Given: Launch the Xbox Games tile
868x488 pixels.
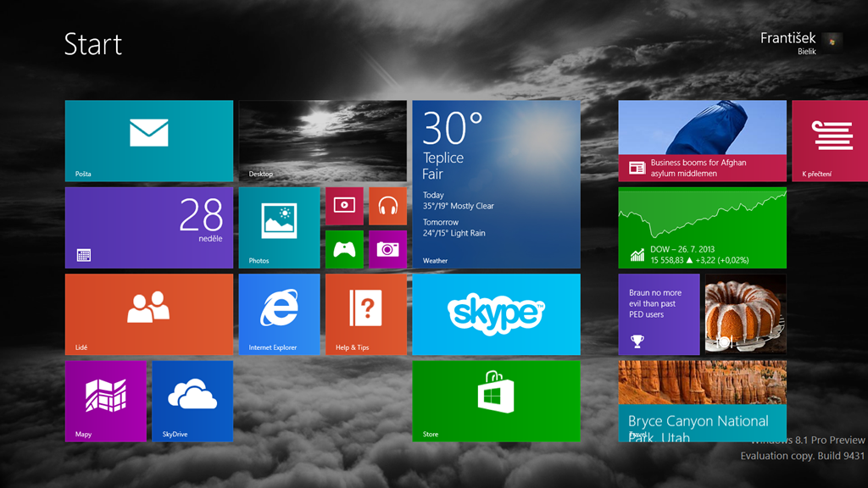Looking at the screenshot, I should coord(344,249).
